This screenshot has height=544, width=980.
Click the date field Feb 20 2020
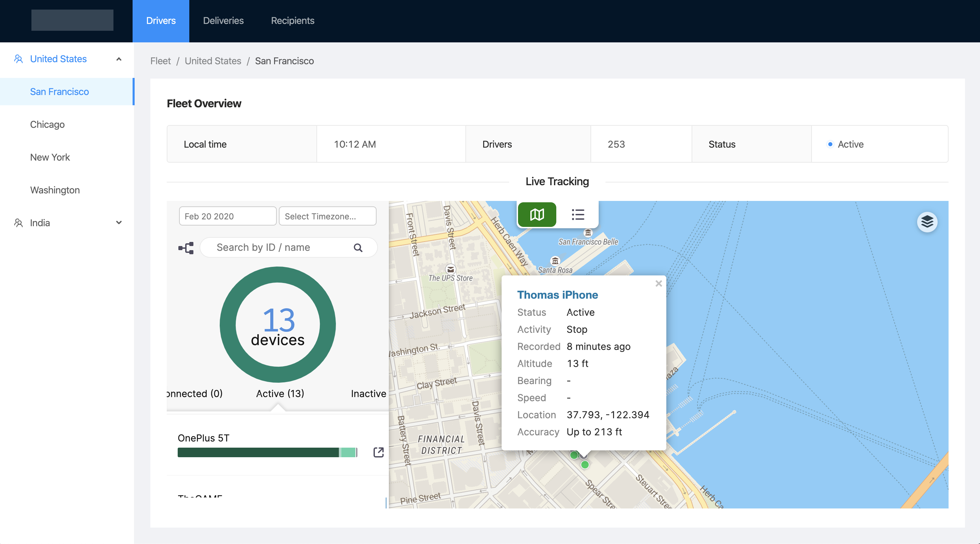(227, 216)
